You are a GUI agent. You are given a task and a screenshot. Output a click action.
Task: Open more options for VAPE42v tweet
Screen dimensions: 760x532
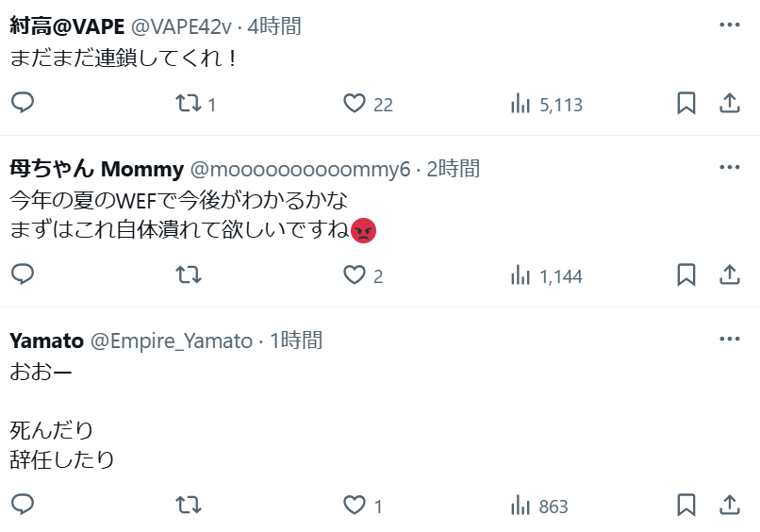click(730, 25)
